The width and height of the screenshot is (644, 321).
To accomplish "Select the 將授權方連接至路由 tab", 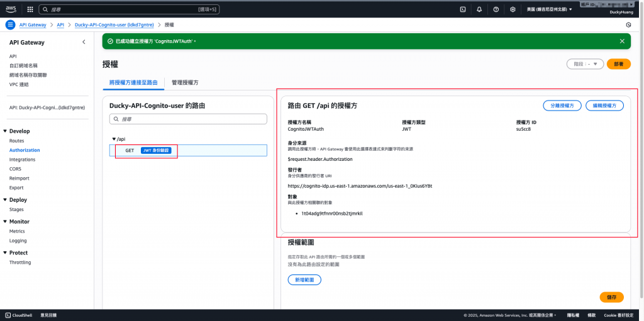I will click(x=133, y=82).
